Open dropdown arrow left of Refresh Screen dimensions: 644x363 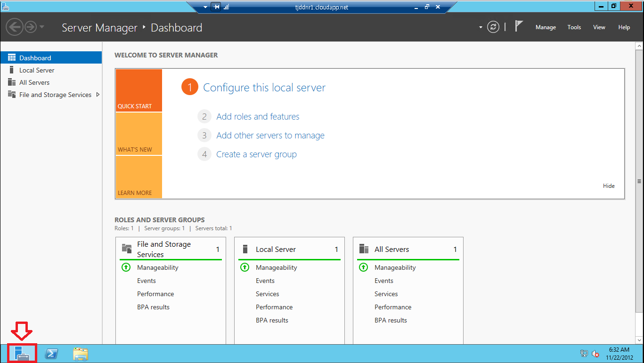click(481, 27)
